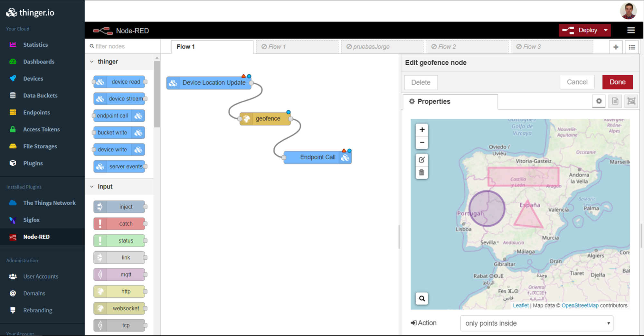Select the geofence node on canvas

pos(265,119)
